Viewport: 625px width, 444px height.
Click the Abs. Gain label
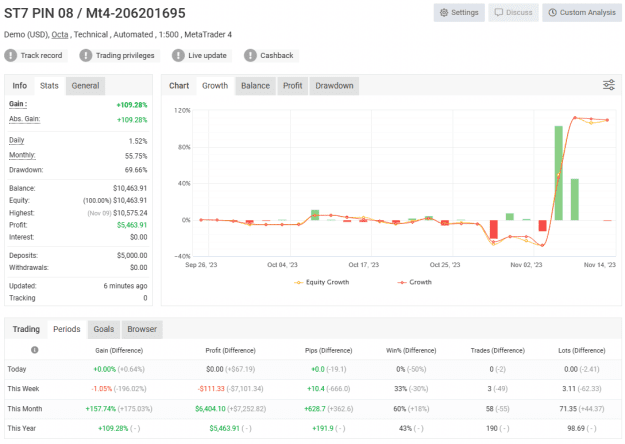(x=24, y=119)
